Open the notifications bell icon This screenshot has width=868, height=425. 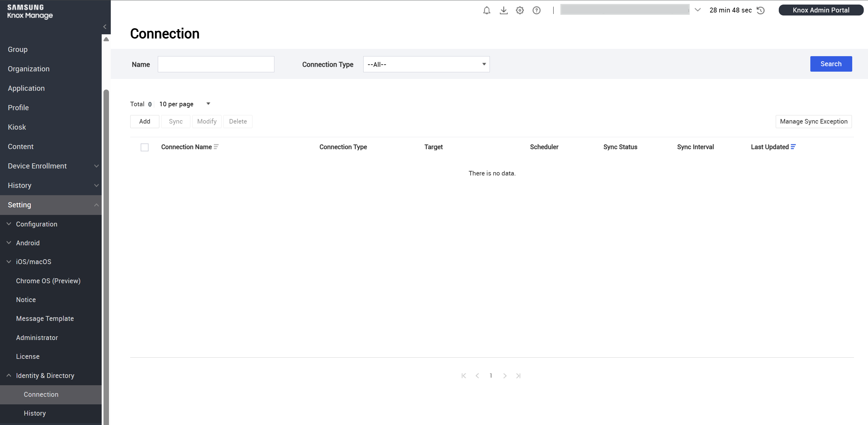[487, 10]
